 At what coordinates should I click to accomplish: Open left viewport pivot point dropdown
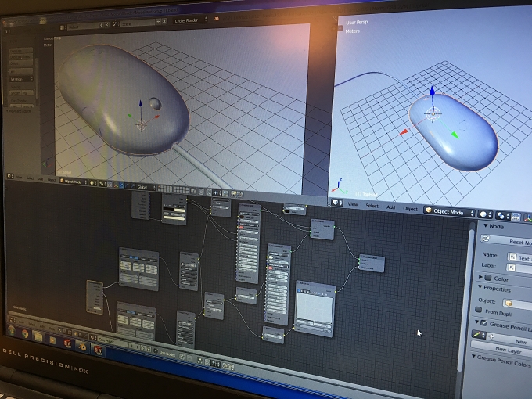click(x=102, y=184)
